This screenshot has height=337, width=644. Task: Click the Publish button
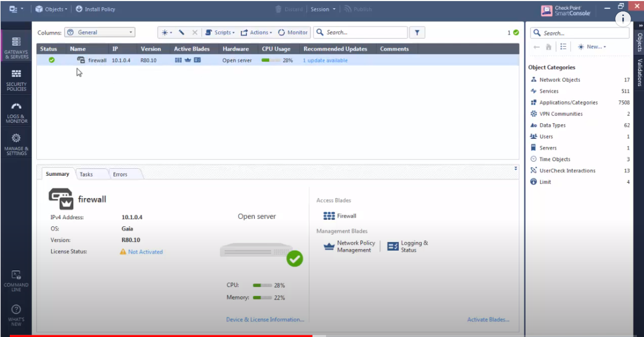point(358,9)
